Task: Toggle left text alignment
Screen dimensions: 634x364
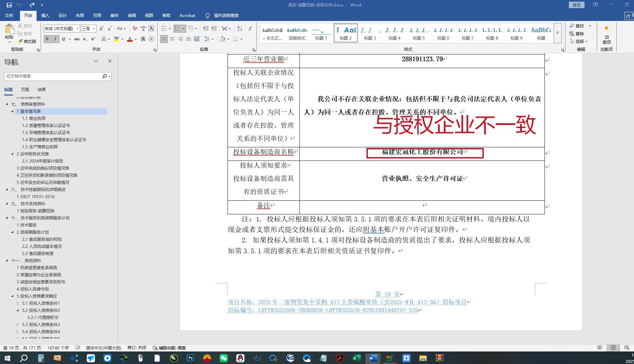Action: click(164, 39)
